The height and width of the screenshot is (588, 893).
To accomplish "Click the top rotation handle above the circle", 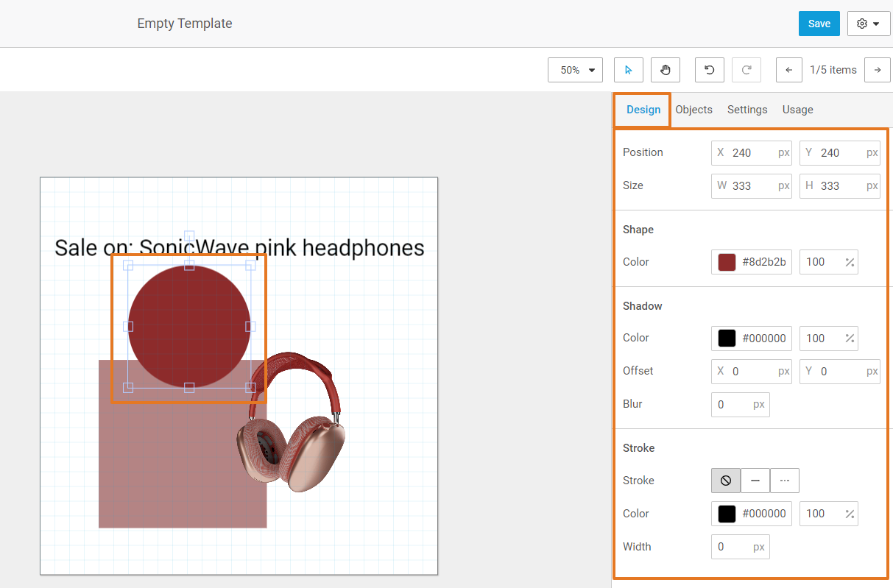I will pos(189,236).
